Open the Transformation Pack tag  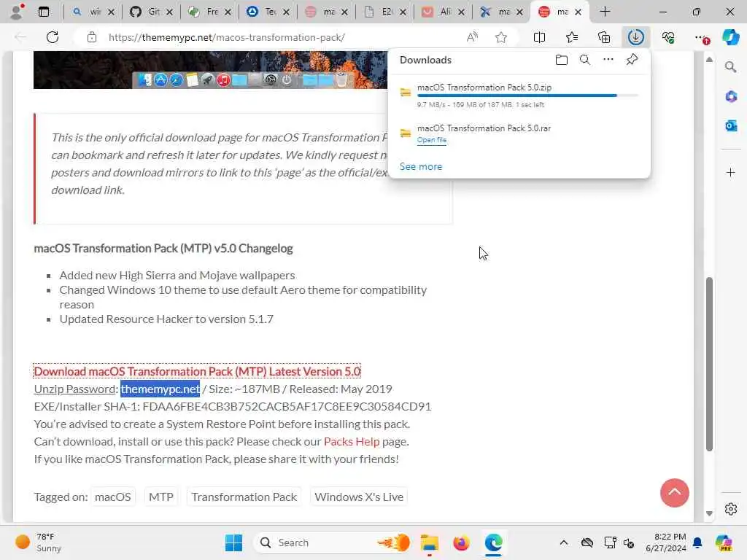point(244,497)
